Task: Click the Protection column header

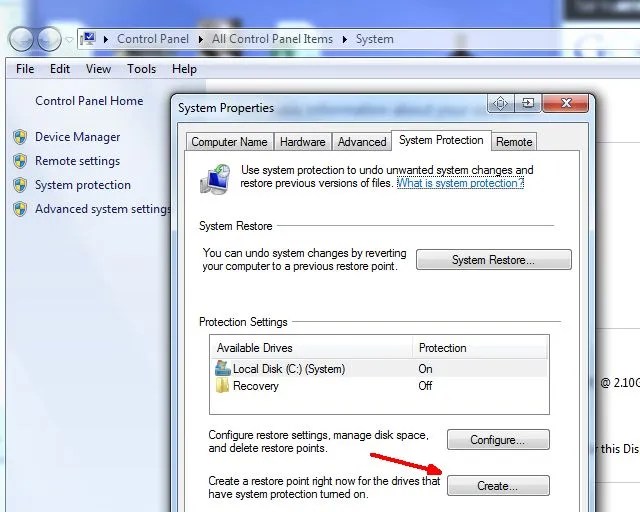Action: (480, 348)
